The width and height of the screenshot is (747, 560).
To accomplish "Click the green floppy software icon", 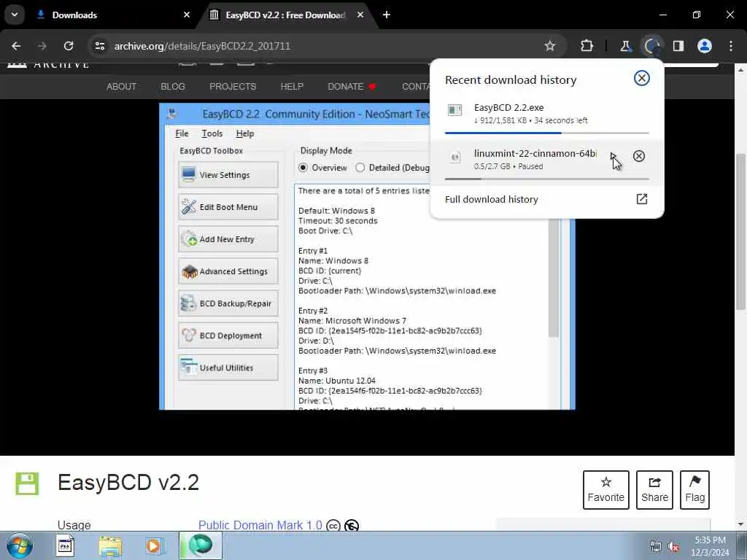I will (27, 483).
